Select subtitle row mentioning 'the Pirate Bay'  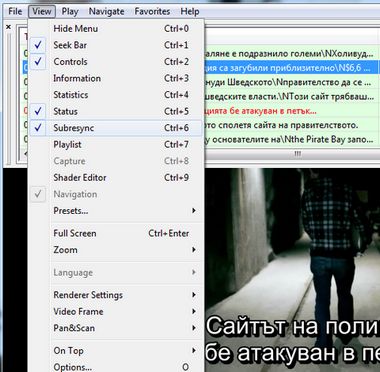coord(290,139)
